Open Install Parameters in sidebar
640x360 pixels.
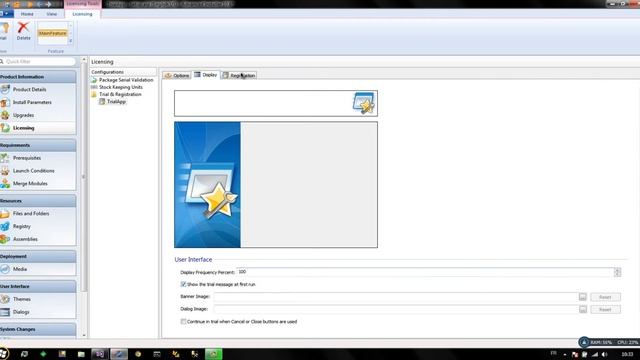point(32,102)
